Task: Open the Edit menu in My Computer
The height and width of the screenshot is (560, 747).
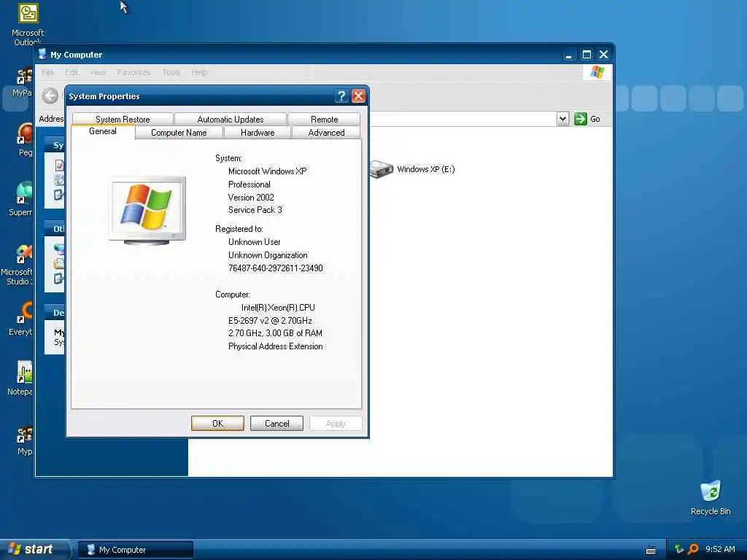Action: [71, 72]
